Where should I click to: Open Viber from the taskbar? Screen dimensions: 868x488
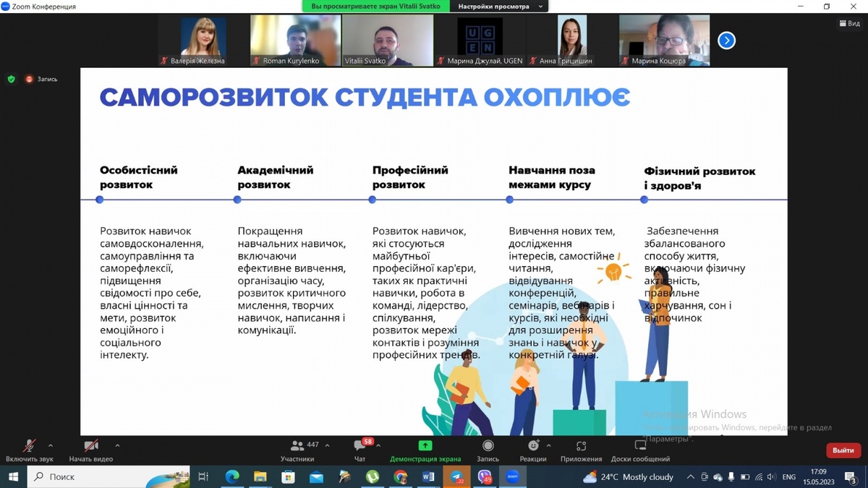pyautogui.click(x=485, y=476)
